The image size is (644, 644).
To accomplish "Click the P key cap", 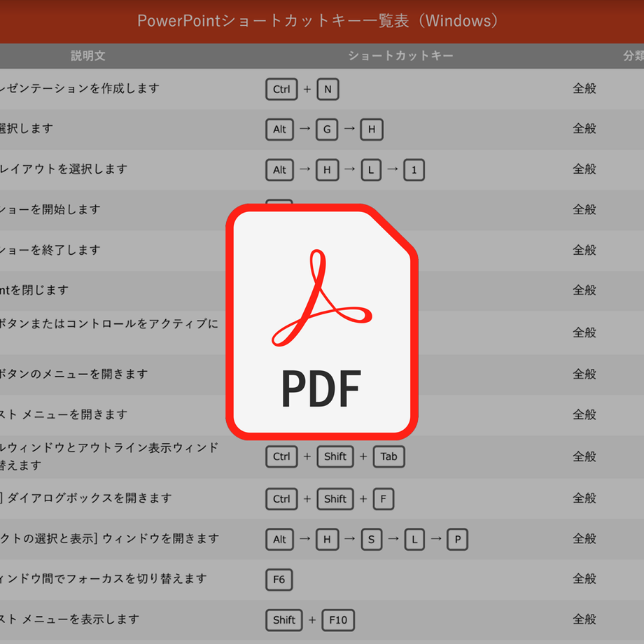I will coord(458,539).
